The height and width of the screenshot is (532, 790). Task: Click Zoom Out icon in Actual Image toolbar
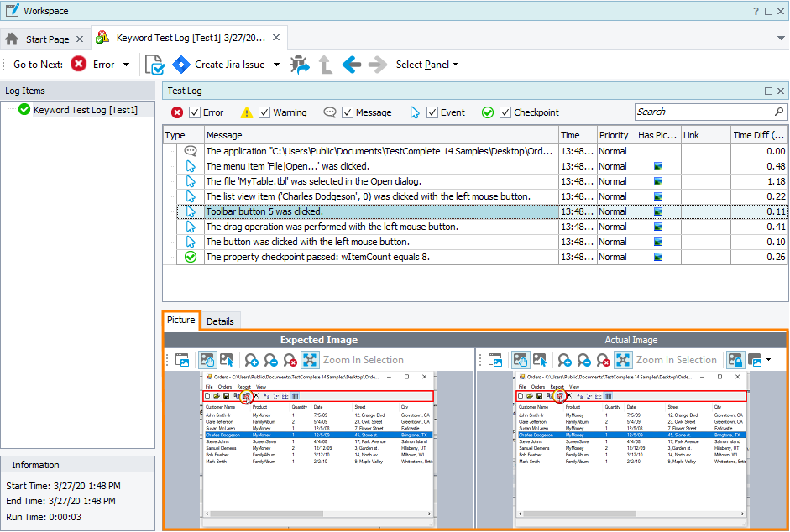pos(583,360)
